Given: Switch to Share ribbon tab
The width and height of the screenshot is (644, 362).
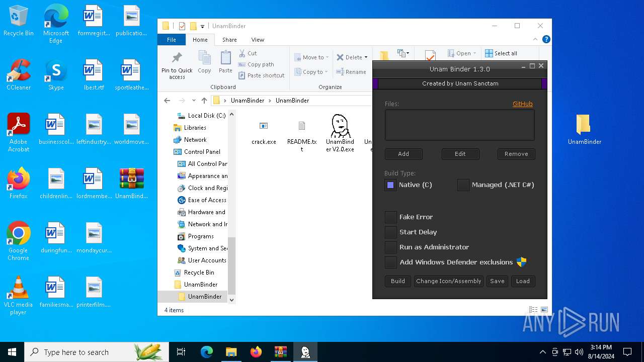Looking at the screenshot, I should click(x=229, y=40).
